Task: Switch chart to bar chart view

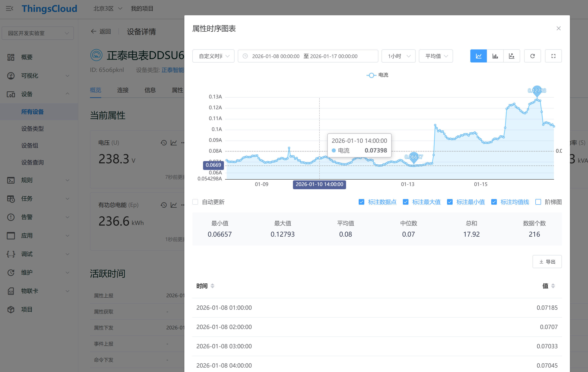Action: (495, 56)
